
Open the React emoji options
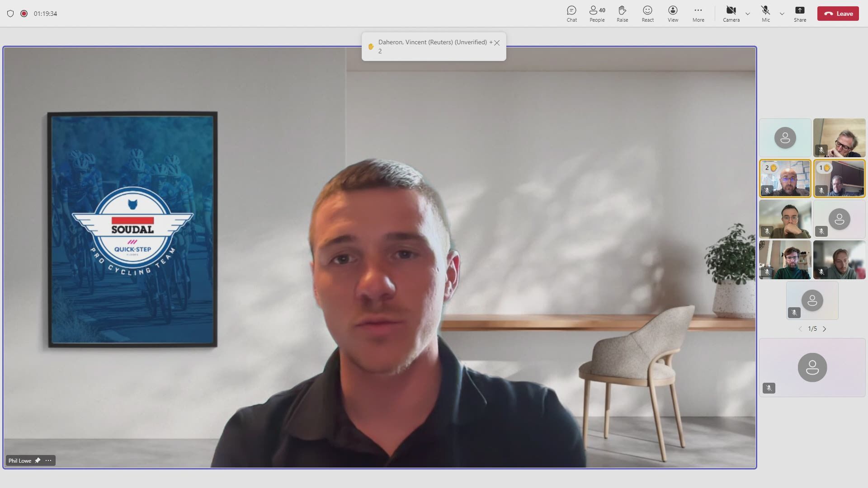647,14
